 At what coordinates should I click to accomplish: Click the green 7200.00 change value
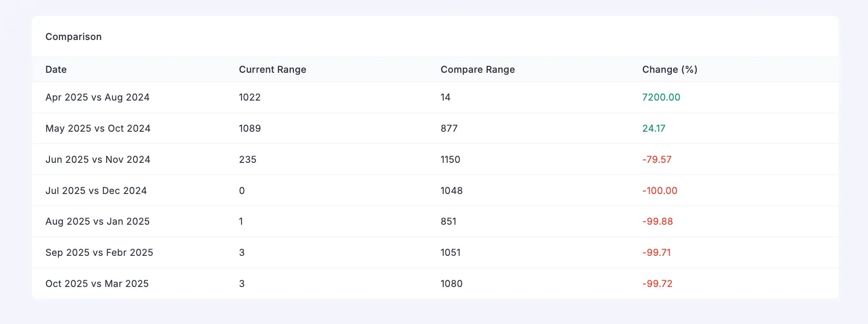pyautogui.click(x=661, y=97)
